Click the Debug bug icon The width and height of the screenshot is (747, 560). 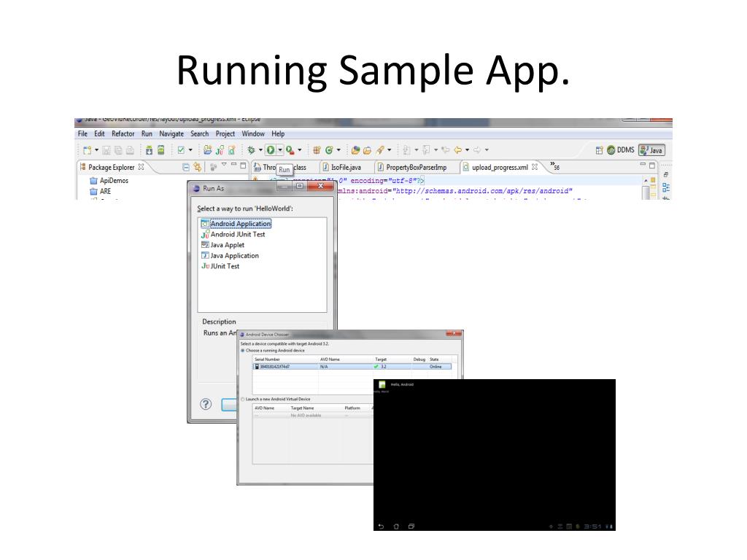pyautogui.click(x=251, y=150)
